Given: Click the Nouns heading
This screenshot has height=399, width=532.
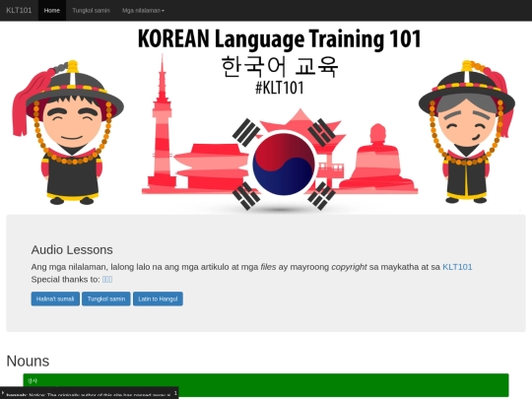Looking at the screenshot, I should pos(28,361).
